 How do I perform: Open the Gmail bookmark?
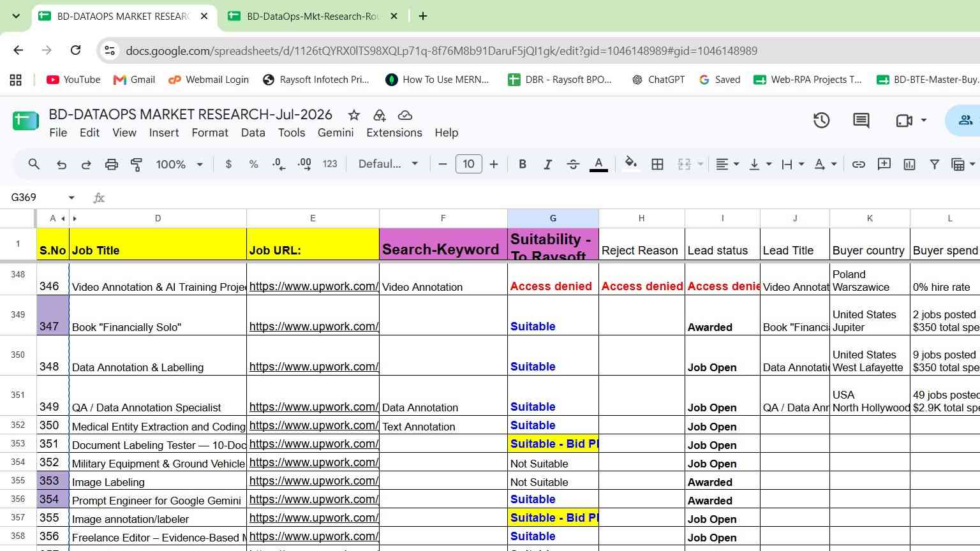(134, 80)
